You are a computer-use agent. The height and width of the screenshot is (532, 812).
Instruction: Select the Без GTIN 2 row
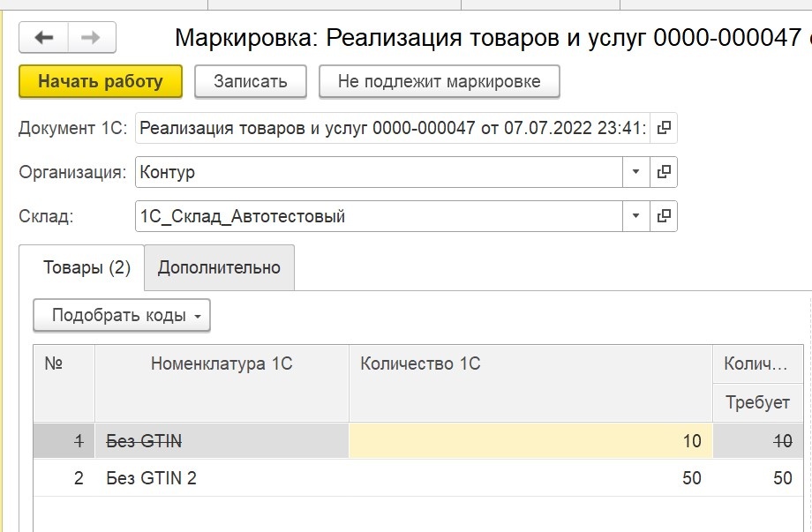(x=417, y=477)
